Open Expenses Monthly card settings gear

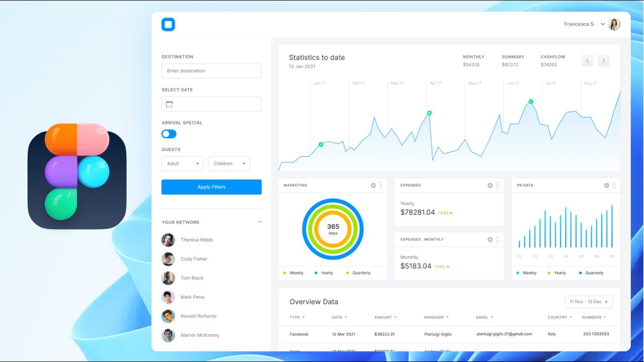click(490, 239)
